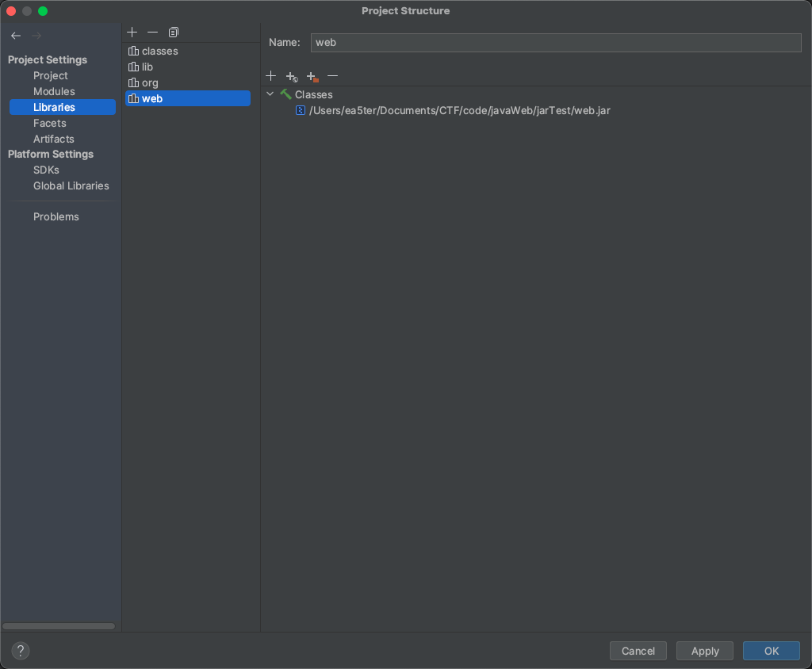Click the Exclude root icon

click(x=312, y=76)
